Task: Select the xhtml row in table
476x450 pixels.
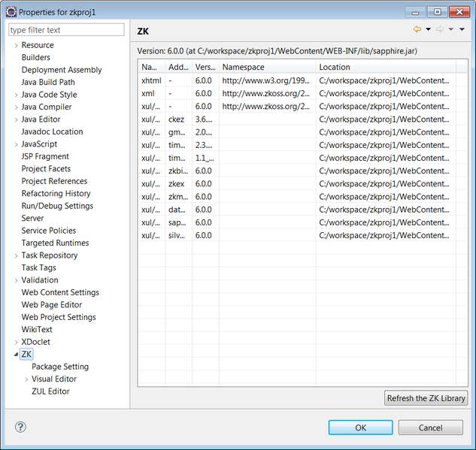Action: [x=302, y=80]
